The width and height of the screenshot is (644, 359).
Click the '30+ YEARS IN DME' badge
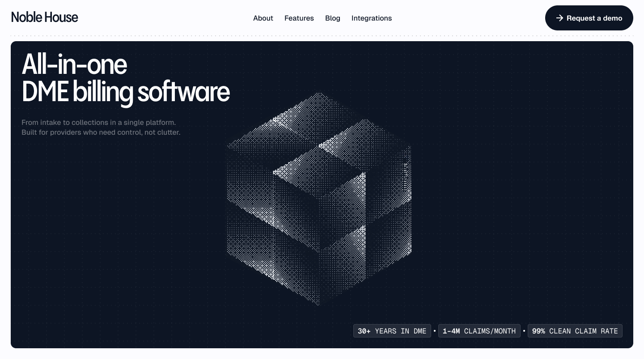click(x=392, y=331)
